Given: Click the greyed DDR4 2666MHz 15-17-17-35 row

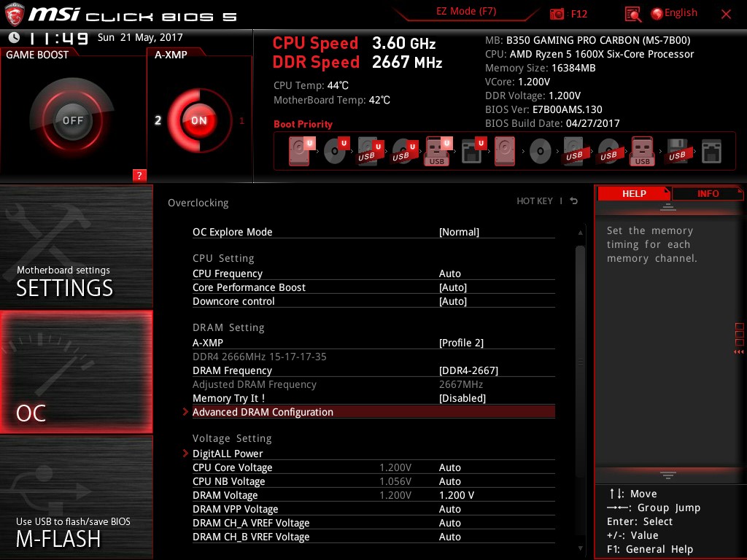Looking at the screenshot, I should tap(373, 356).
